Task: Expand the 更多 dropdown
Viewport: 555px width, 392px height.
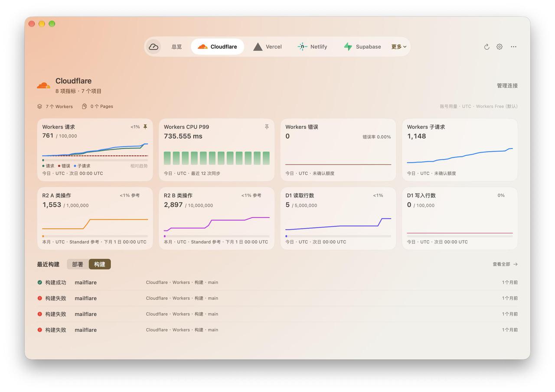Action: pyautogui.click(x=399, y=47)
